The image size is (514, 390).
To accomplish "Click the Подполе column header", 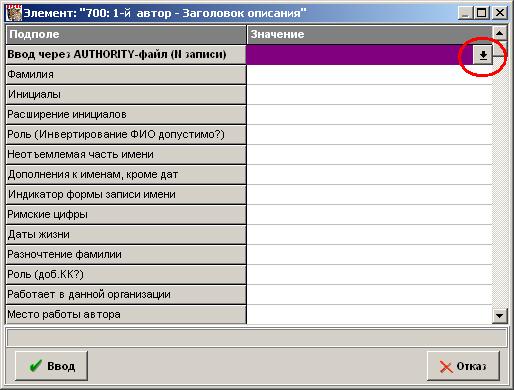I will point(126,35).
